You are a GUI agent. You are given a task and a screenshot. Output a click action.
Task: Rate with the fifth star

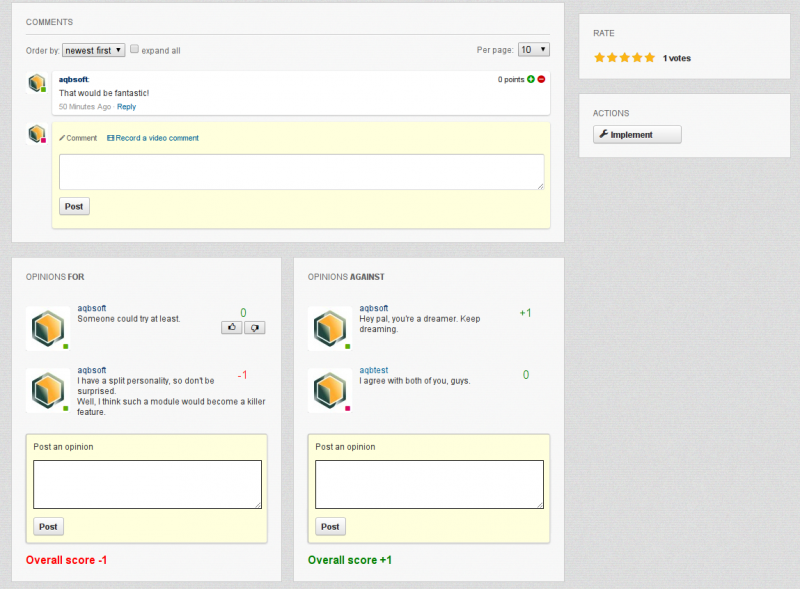tap(650, 58)
